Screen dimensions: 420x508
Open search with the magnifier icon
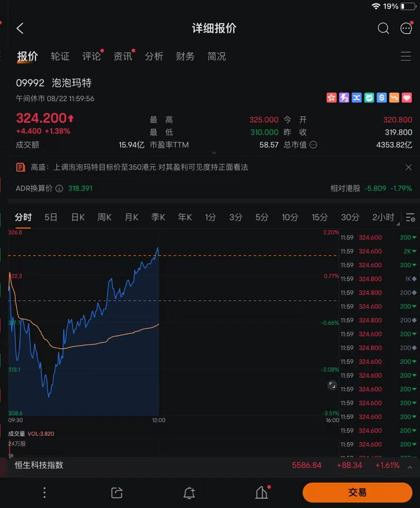pyautogui.click(x=383, y=29)
